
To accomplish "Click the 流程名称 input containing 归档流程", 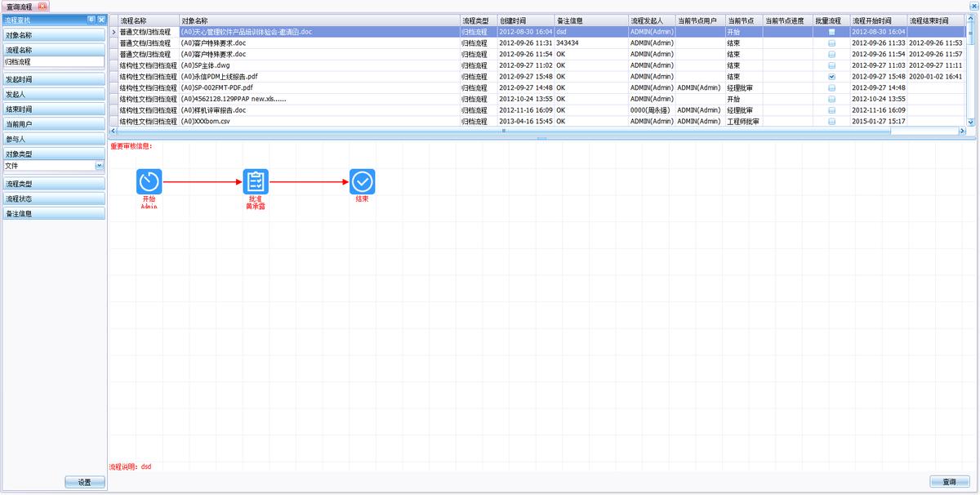I will [x=54, y=61].
